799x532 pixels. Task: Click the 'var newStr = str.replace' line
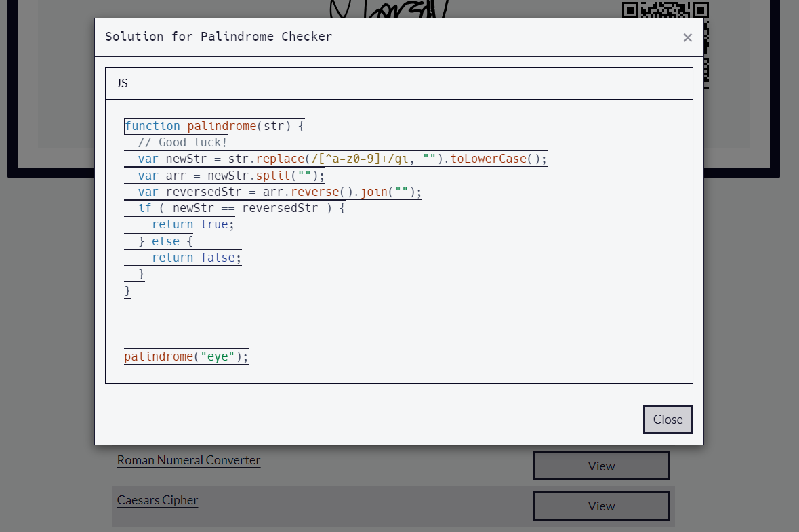[342, 159]
